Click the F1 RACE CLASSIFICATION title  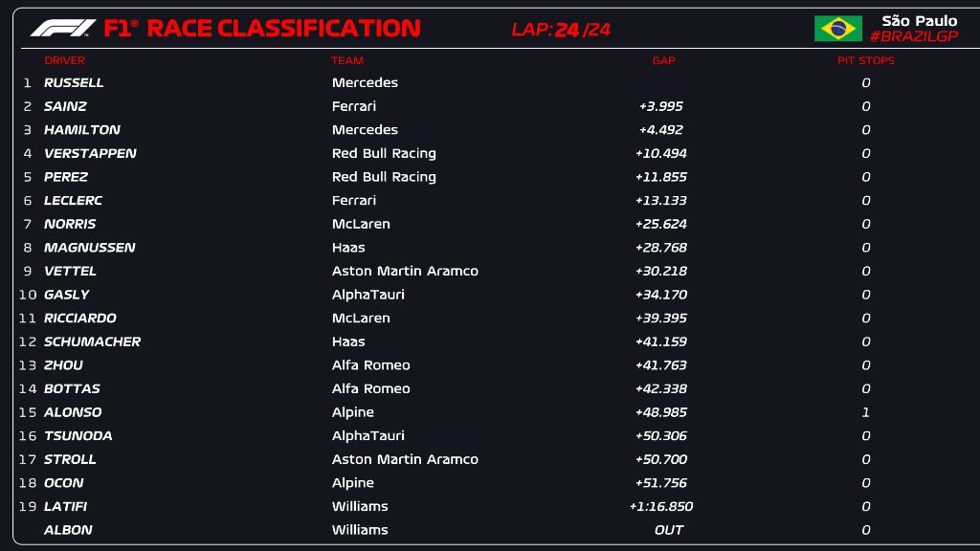tap(261, 29)
